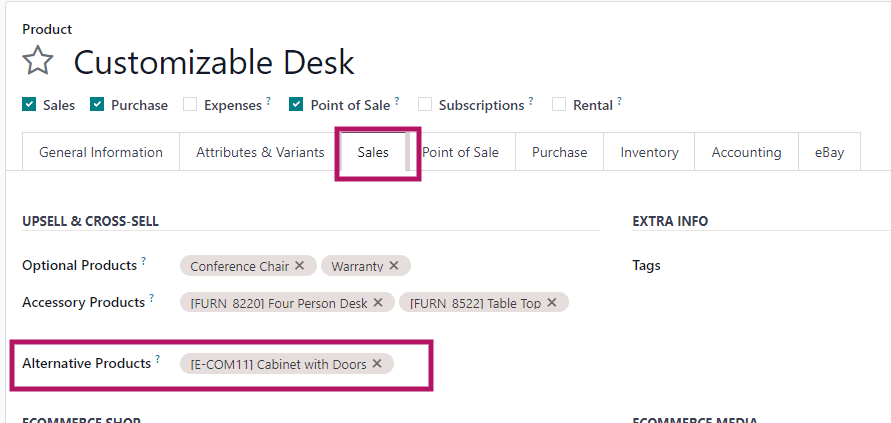Remove Cabinet with Doors alternative tag
The image size is (891, 423).
click(377, 364)
